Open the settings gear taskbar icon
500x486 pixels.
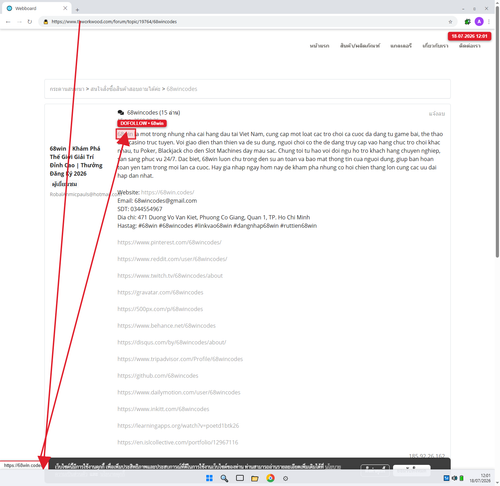(285, 479)
